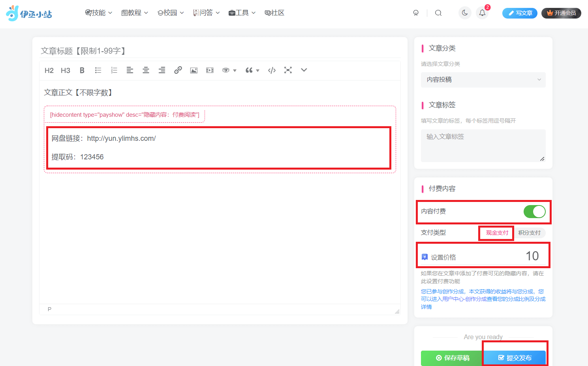Select 积分支付 as payment type
This screenshot has height=366, width=588.
pyautogui.click(x=530, y=233)
